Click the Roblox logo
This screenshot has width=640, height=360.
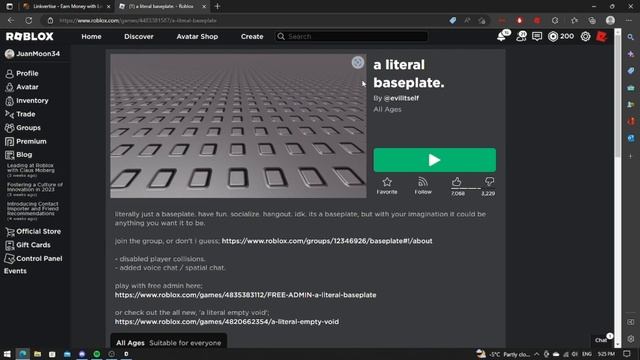click(x=29, y=36)
